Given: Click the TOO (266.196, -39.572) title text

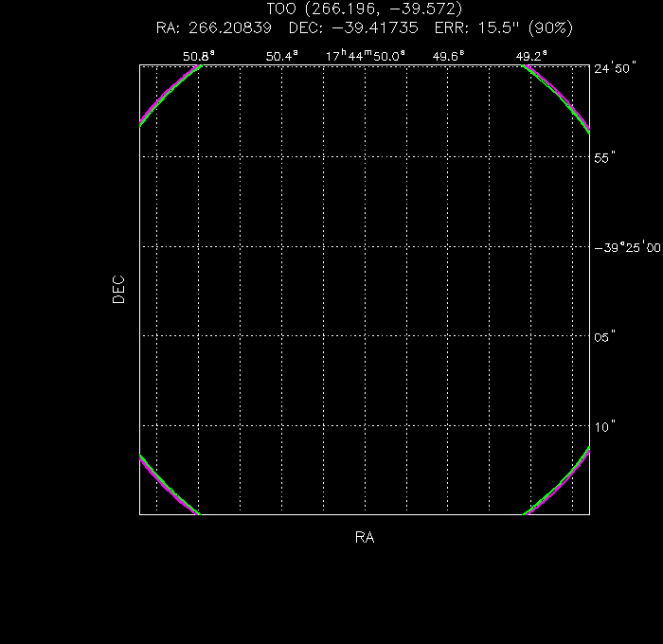Looking at the screenshot, I should pyautogui.click(x=365, y=9).
